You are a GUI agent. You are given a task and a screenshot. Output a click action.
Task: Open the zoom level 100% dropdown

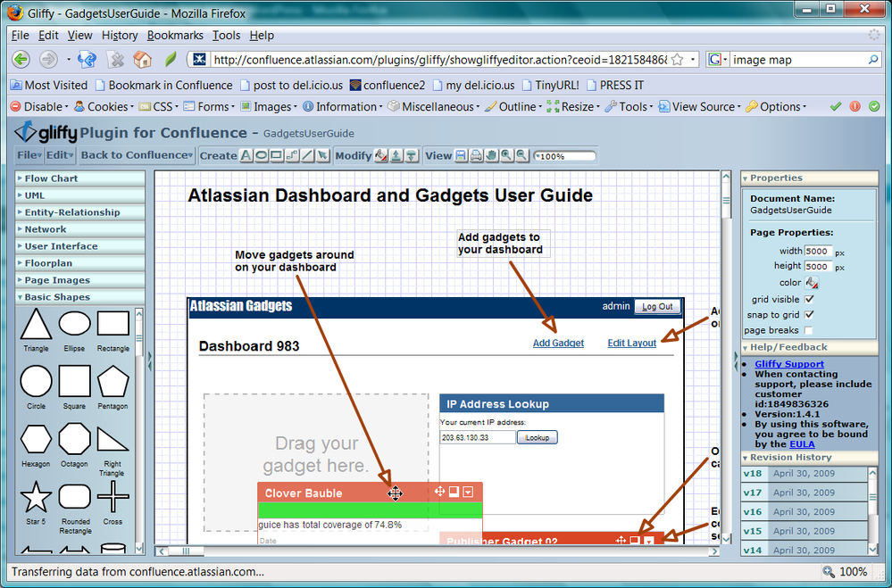(x=565, y=156)
